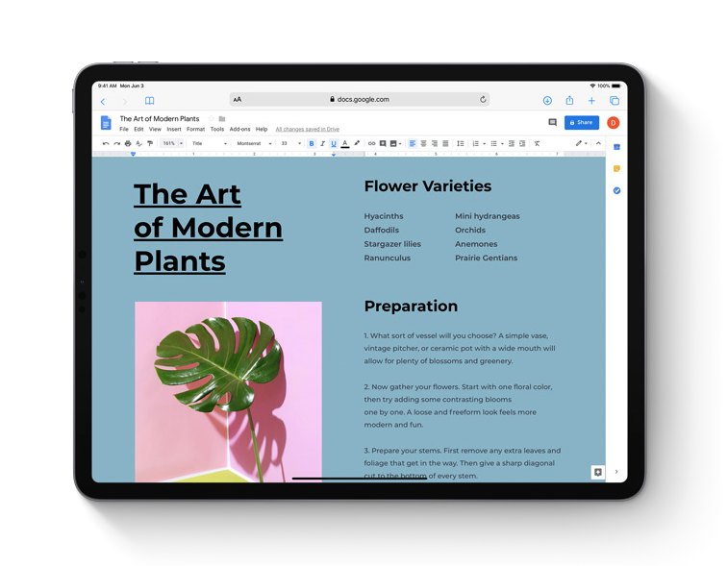Increase indent

pyautogui.click(x=522, y=144)
